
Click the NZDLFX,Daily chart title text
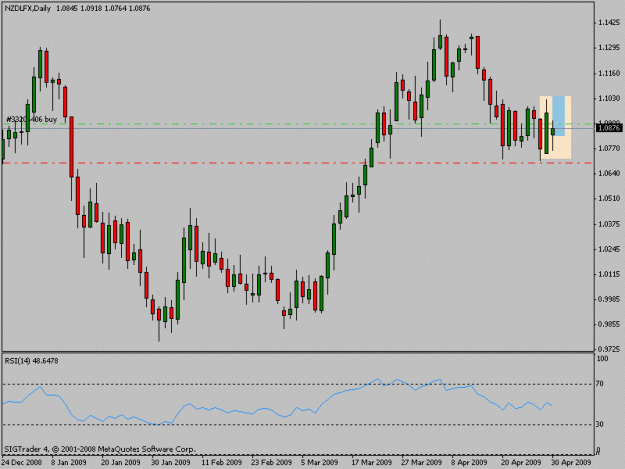28,8
